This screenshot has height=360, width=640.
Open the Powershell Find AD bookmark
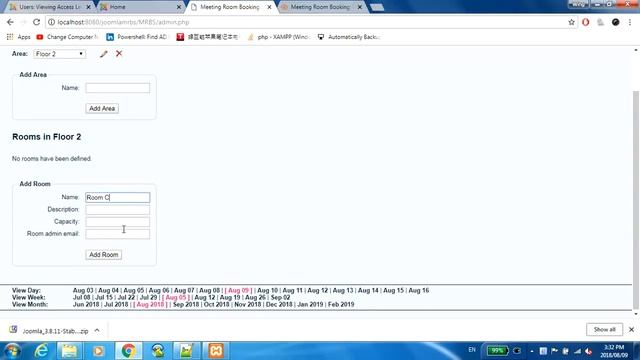[x=137, y=37]
